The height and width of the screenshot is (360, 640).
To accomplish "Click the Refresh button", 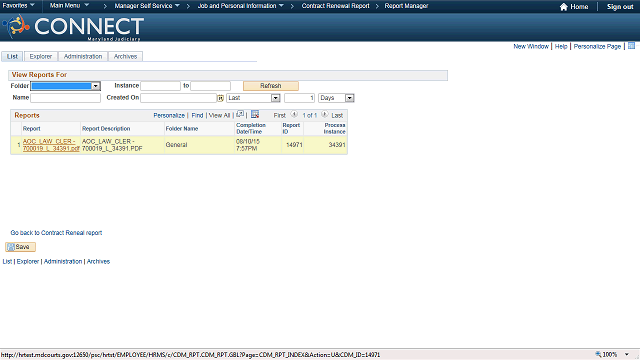I will 271,86.
